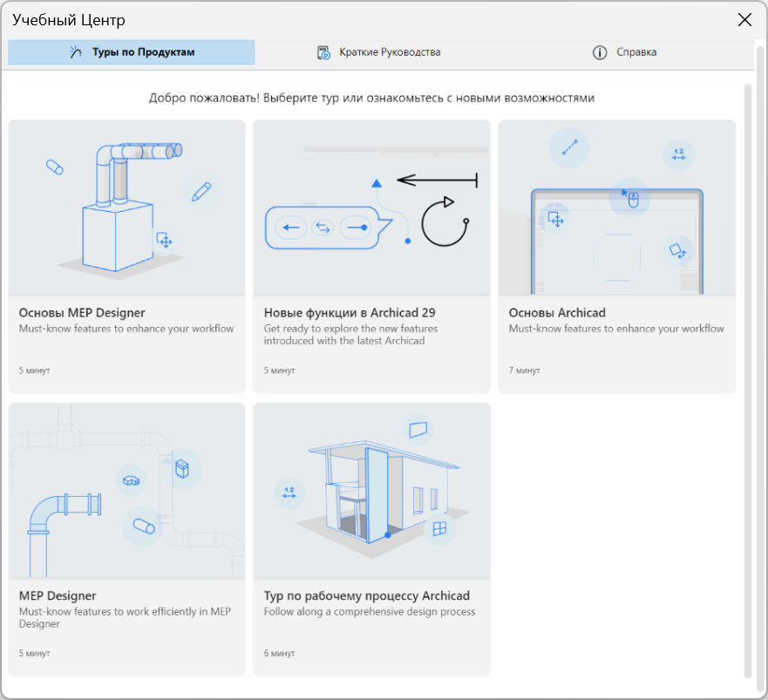
Task: Switch to the Туры по Продуктам tab
Action: point(132,52)
